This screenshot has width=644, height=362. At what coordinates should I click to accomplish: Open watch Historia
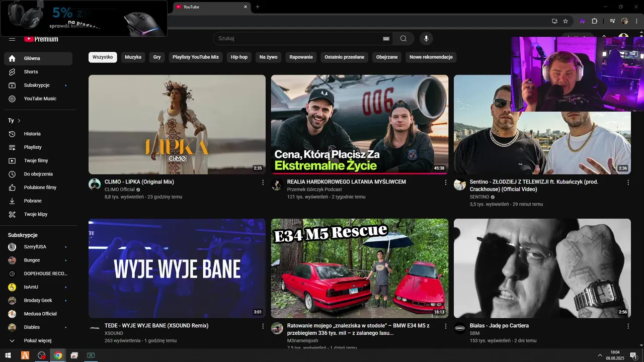tap(38, 134)
